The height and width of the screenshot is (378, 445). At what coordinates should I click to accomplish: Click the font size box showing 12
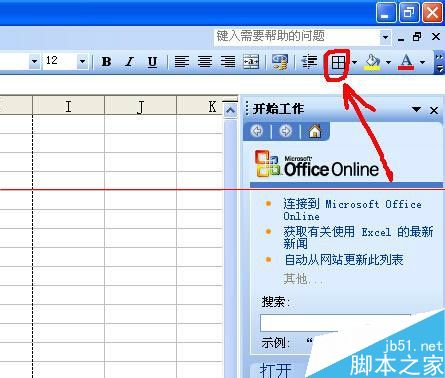coord(60,61)
